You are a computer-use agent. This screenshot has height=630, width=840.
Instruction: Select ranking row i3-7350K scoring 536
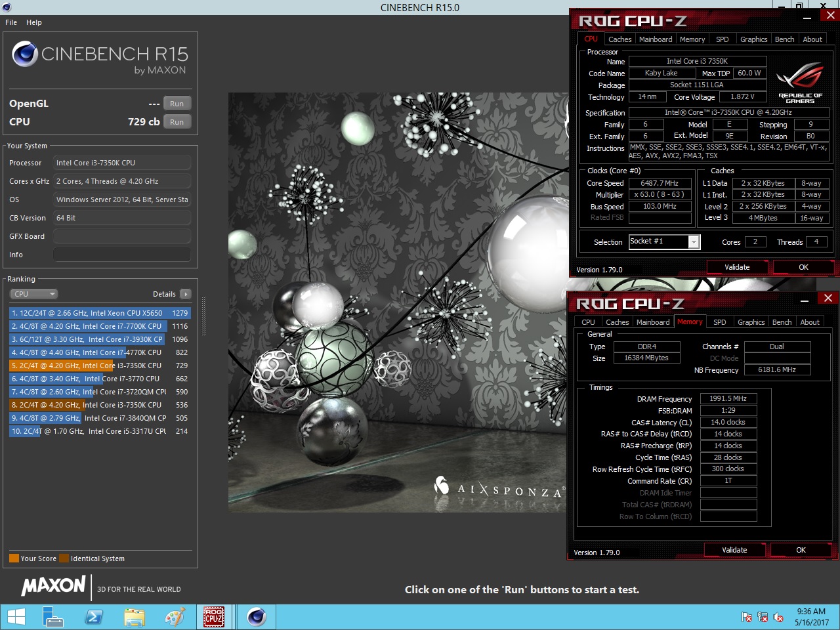coord(100,405)
